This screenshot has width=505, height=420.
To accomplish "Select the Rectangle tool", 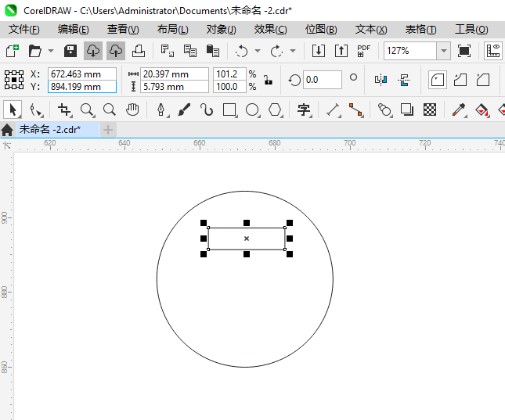I will [x=229, y=109].
